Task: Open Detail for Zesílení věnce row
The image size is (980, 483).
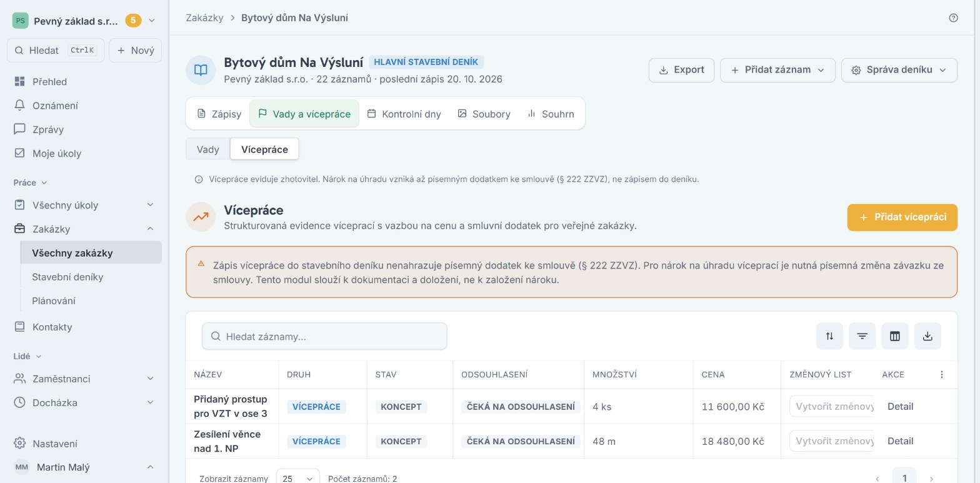Action: [x=900, y=441]
